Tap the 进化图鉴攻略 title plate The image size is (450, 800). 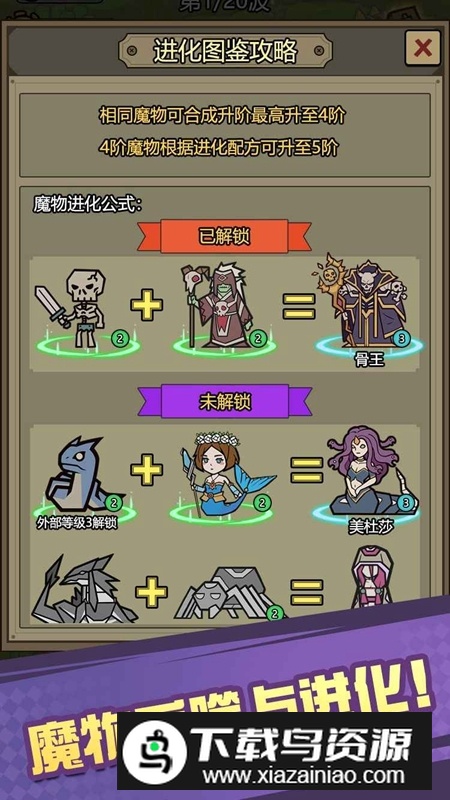click(225, 51)
